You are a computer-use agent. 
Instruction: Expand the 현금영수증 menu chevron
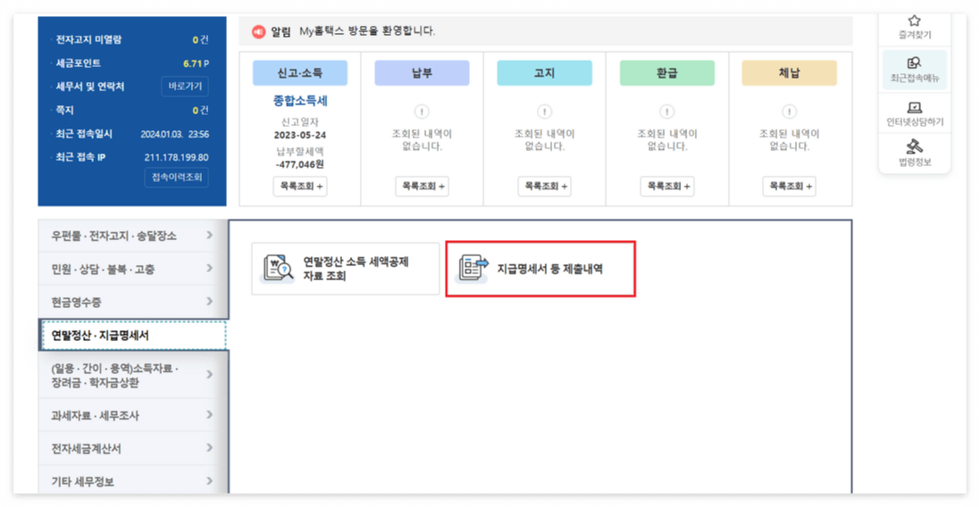(x=209, y=302)
